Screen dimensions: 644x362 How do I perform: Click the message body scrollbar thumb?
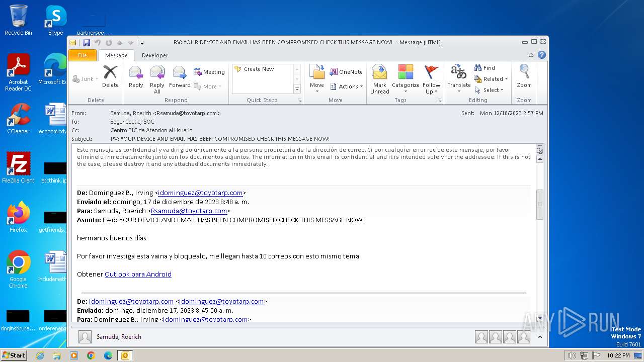(540, 204)
